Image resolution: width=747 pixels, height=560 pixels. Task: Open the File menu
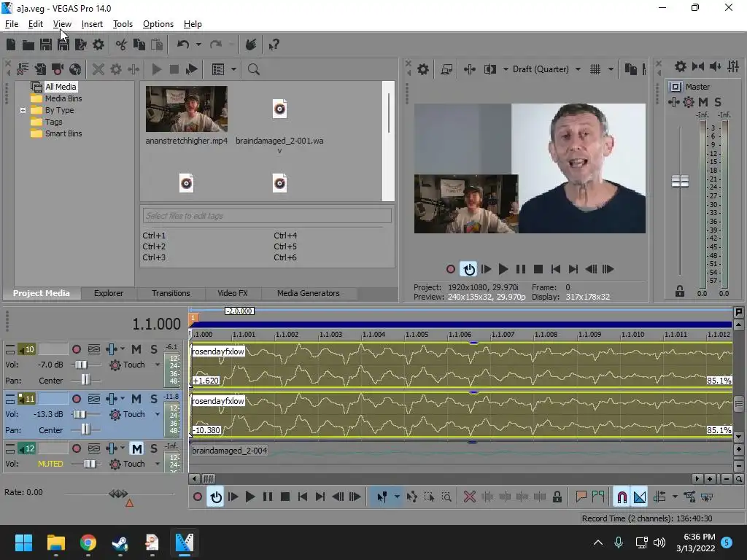pyautogui.click(x=12, y=24)
